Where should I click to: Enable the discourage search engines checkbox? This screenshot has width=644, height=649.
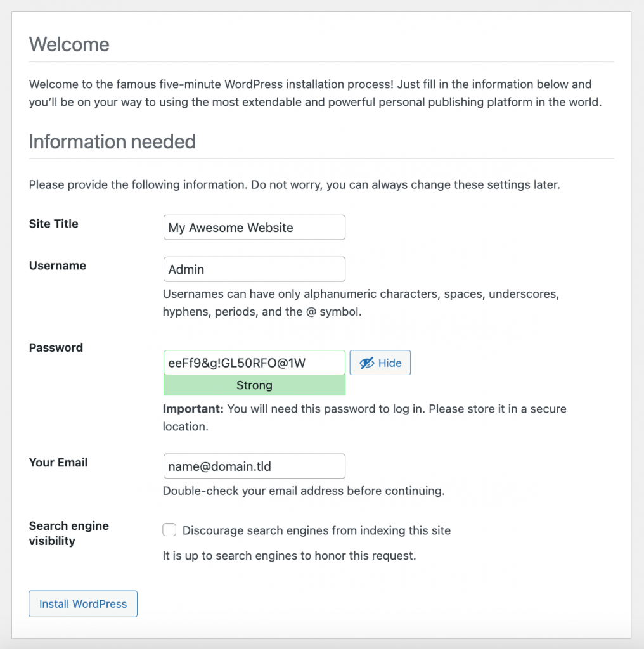pyautogui.click(x=169, y=530)
